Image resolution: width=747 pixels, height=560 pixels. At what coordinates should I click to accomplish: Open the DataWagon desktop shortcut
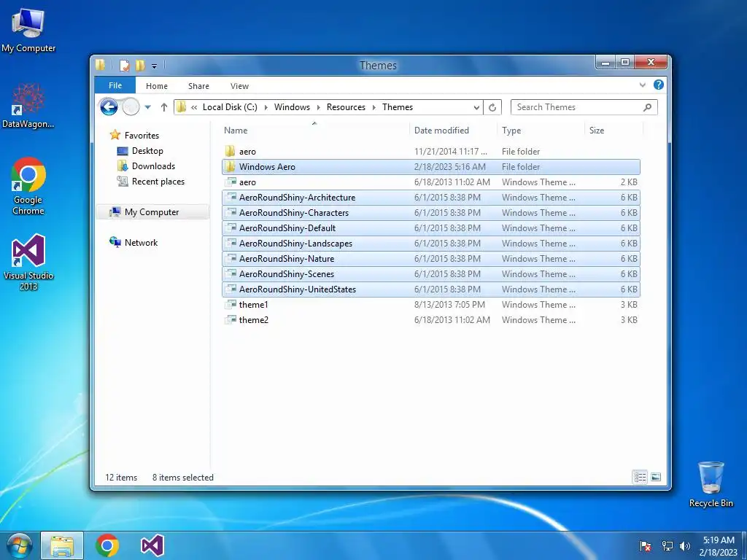(28, 106)
